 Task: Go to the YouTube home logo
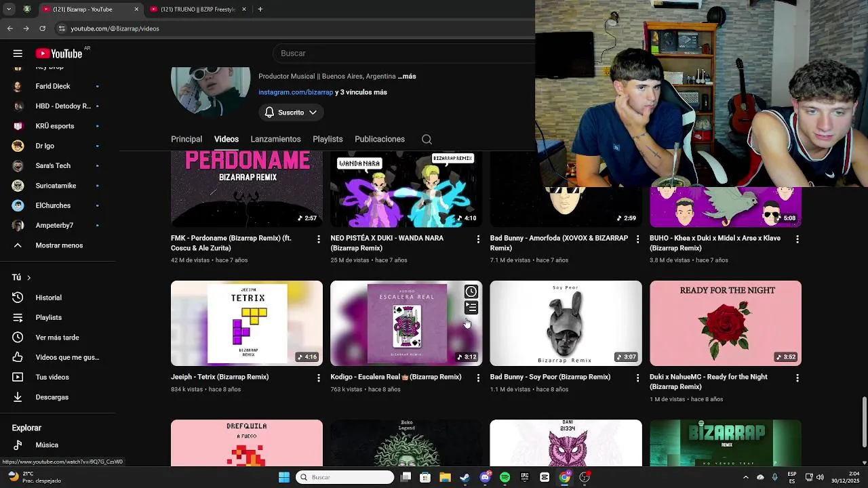pos(59,54)
